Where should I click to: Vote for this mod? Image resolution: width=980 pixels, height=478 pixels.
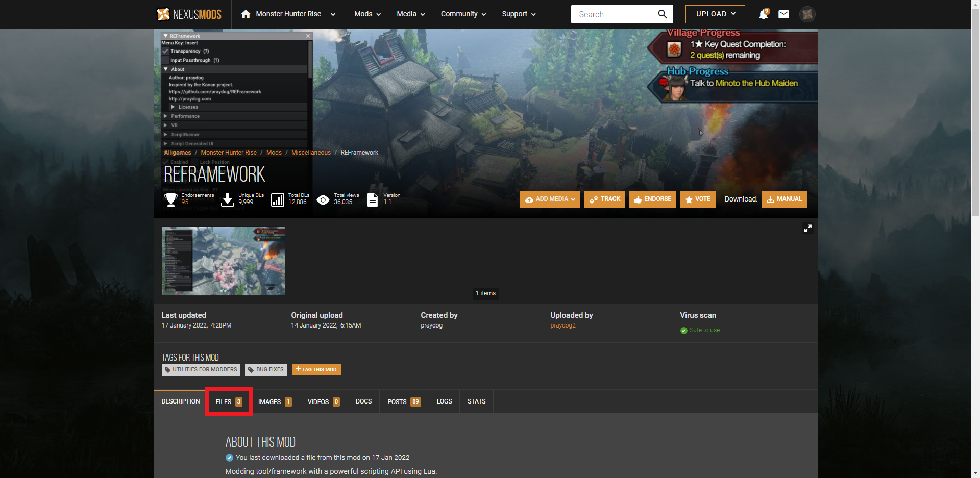tap(698, 199)
